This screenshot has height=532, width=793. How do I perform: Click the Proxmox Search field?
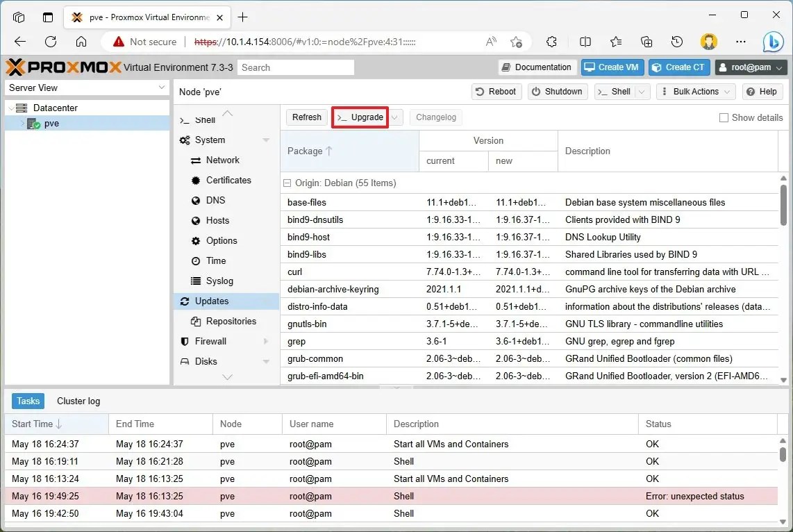point(296,67)
